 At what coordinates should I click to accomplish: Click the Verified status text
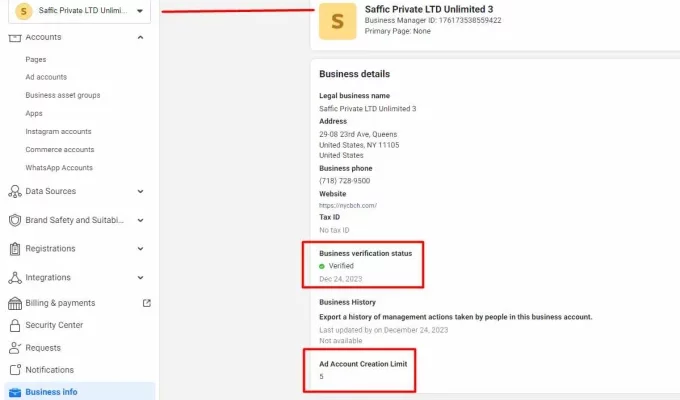pyautogui.click(x=341, y=266)
